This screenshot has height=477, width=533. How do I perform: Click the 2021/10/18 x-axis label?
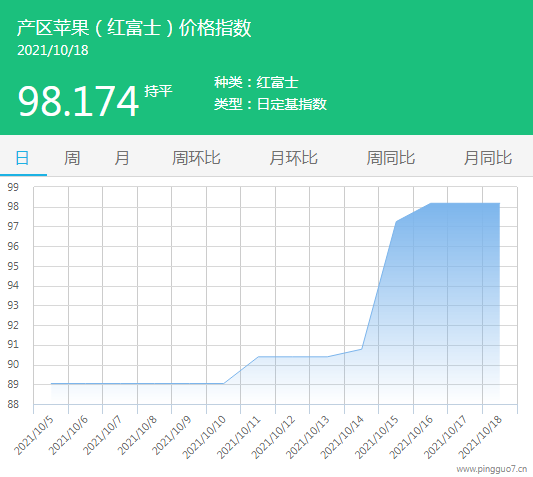pos(480,437)
